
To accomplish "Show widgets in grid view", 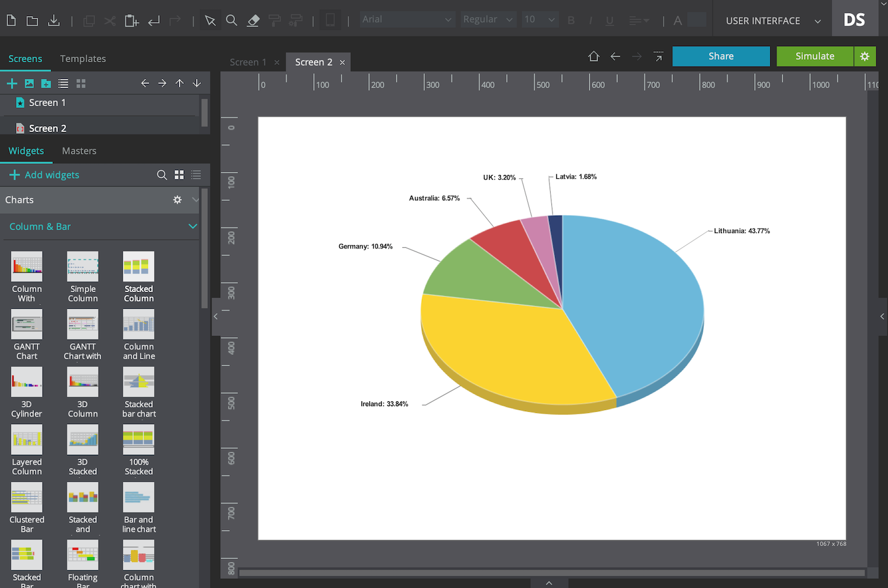I will (179, 175).
